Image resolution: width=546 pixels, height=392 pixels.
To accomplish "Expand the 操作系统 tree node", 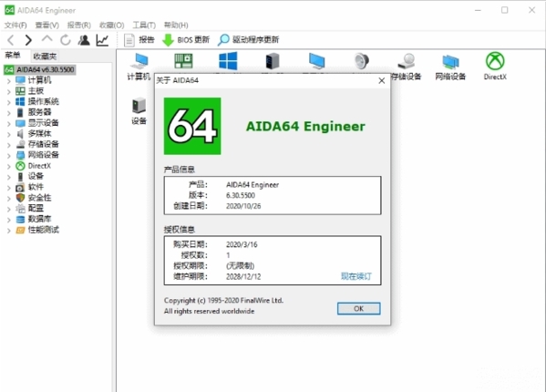I will (9, 102).
